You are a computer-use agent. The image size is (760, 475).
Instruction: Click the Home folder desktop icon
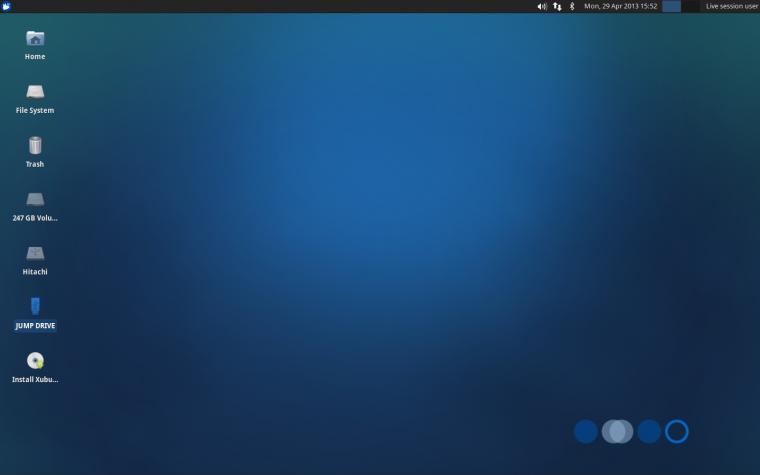[35, 39]
